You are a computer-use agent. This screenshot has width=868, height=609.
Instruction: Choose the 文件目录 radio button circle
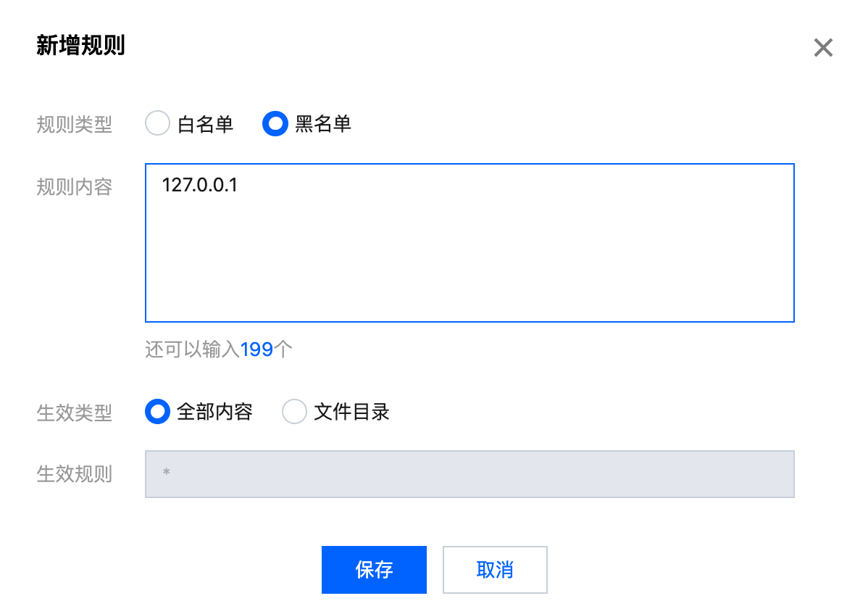(293, 412)
